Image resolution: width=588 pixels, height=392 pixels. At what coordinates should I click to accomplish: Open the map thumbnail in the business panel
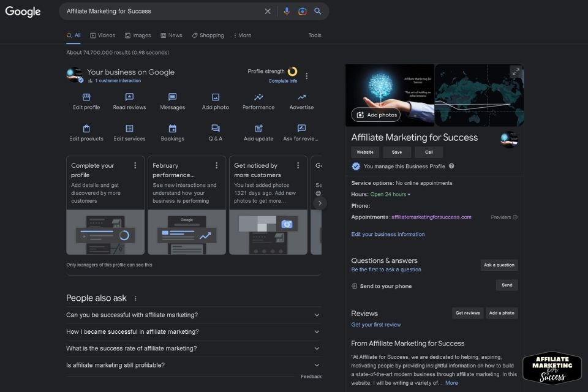[479, 95]
